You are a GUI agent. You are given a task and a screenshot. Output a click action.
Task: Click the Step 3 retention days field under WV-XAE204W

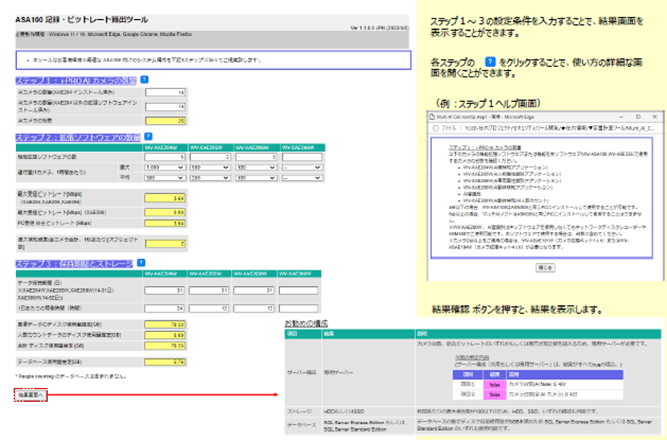point(164,291)
